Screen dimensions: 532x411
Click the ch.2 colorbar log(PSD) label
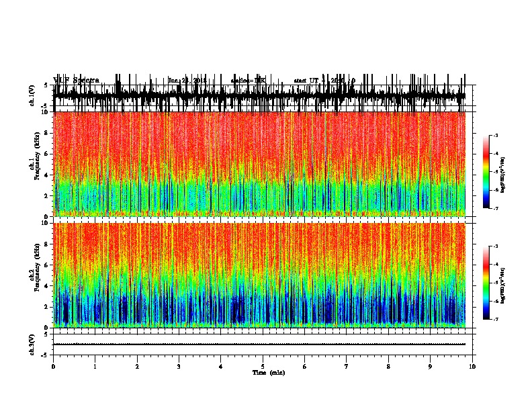tap(503, 285)
